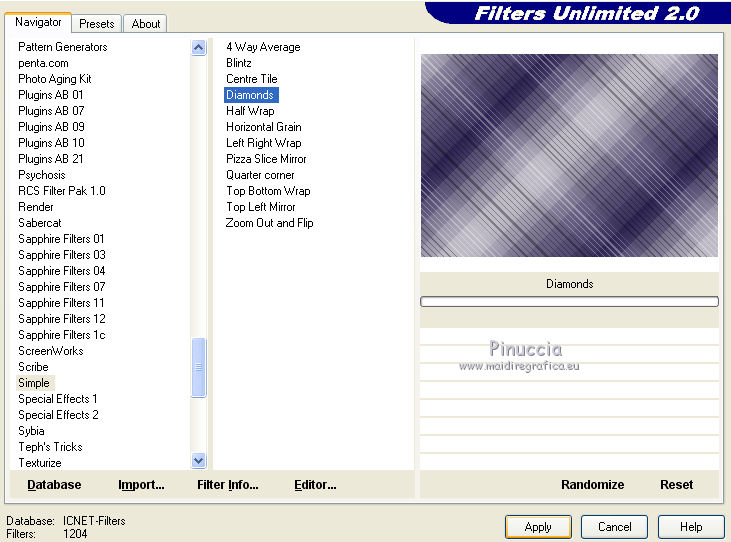
Task: Select Special Effects 2 category
Action: tap(58, 415)
